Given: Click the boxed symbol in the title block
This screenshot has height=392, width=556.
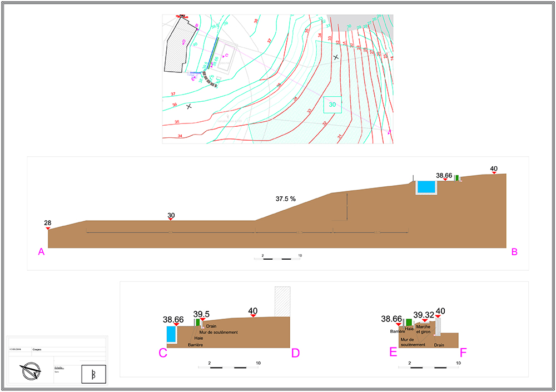Looking at the screenshot, I should tap(93, 374).
